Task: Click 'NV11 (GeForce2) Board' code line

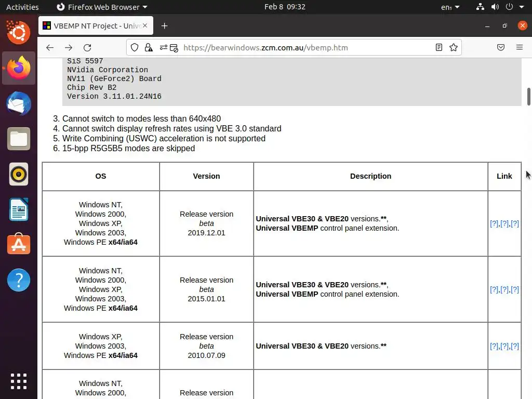Action: pos(114,79)
